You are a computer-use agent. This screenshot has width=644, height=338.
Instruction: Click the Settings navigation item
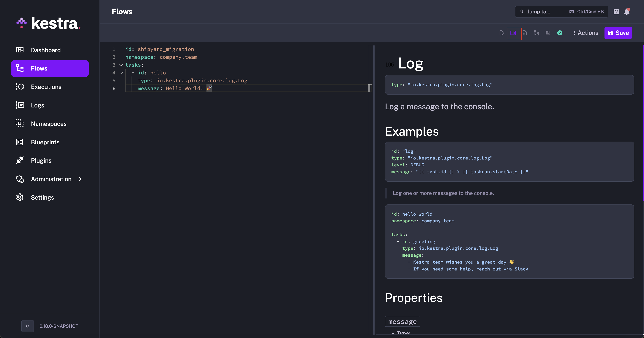point(42,197)
